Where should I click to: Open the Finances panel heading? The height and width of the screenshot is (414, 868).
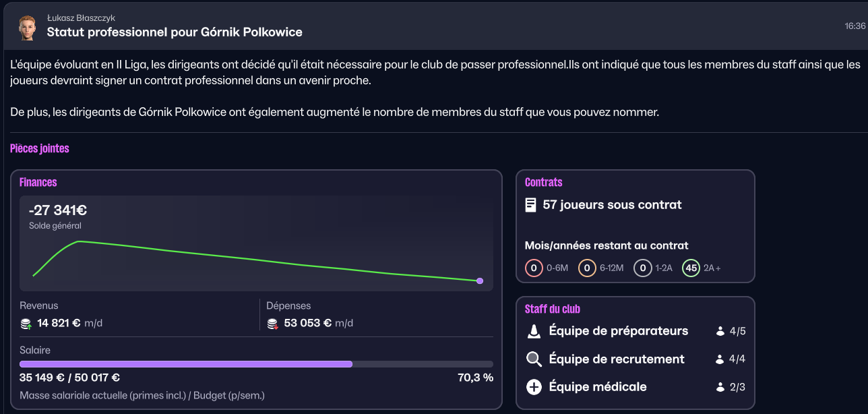click(x=38, y=182)
